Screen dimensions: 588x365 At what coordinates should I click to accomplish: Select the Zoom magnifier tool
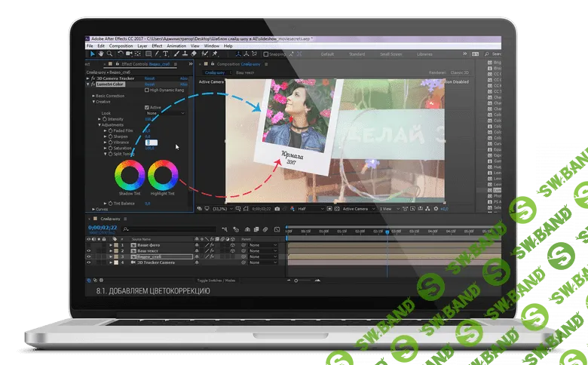coord(109,54)
